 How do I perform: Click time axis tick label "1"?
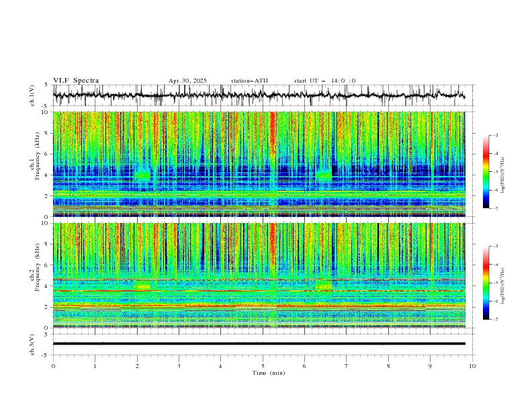coord(95,366)
